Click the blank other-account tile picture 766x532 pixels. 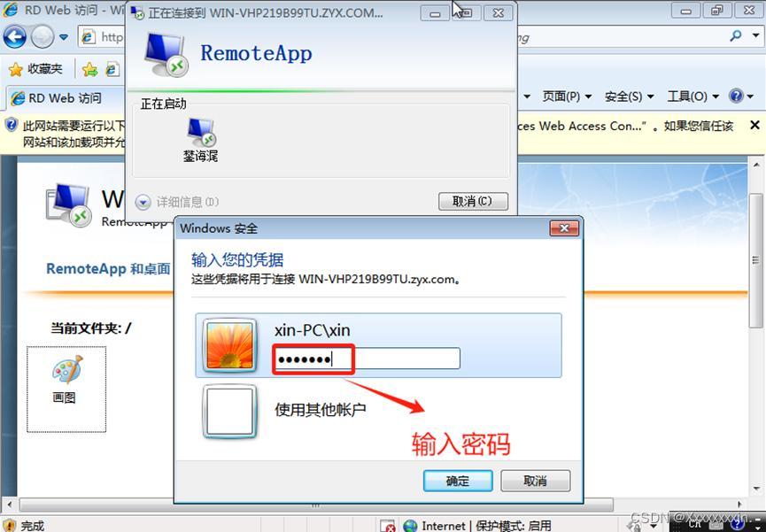(x=229, y=412)
